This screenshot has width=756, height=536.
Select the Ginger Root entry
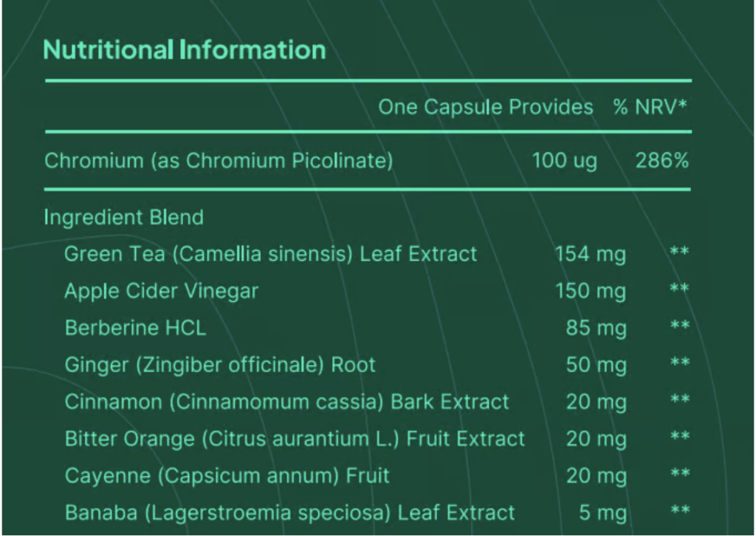coord(220,365)
